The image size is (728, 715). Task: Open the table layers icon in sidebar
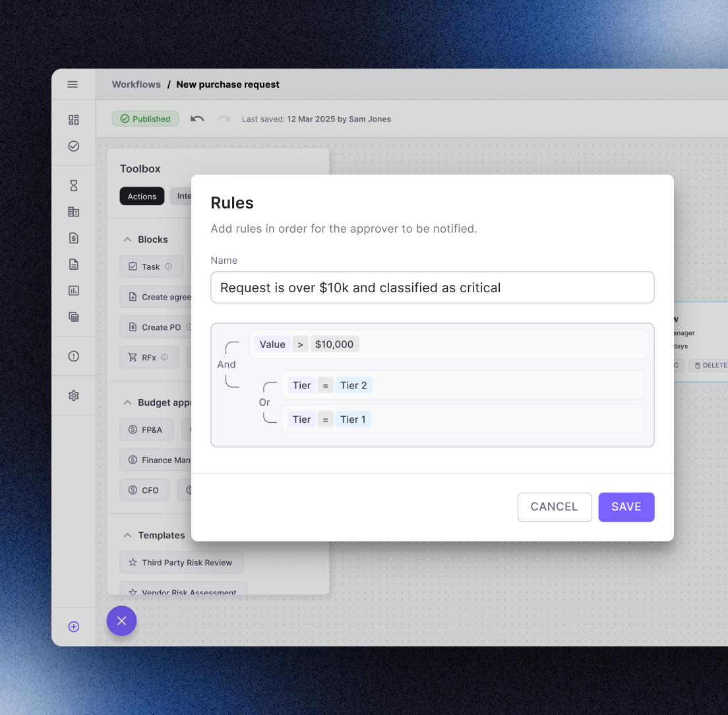73,317
